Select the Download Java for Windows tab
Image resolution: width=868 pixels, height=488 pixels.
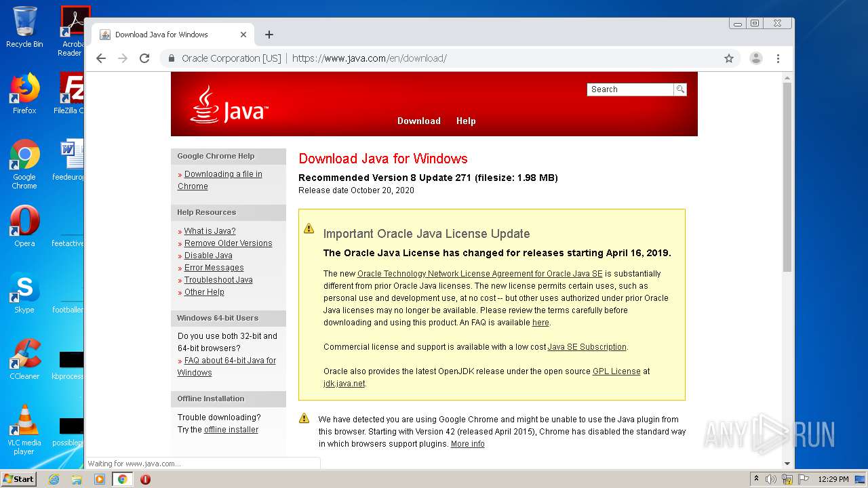coord(172,35)
